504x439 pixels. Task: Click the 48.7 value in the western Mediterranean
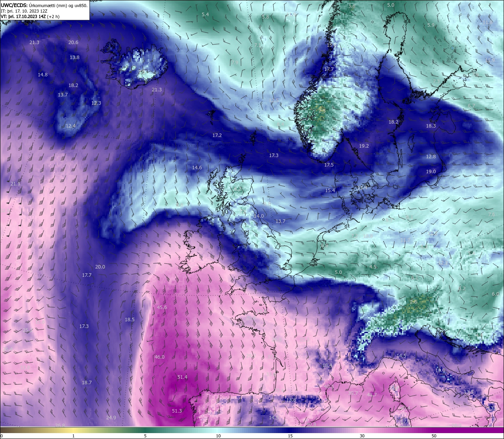pos(372,395)
